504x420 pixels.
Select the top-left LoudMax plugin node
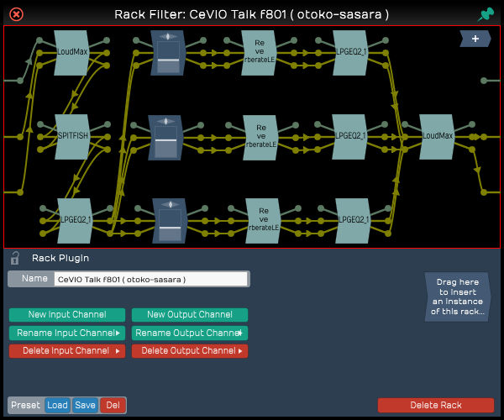71,53
